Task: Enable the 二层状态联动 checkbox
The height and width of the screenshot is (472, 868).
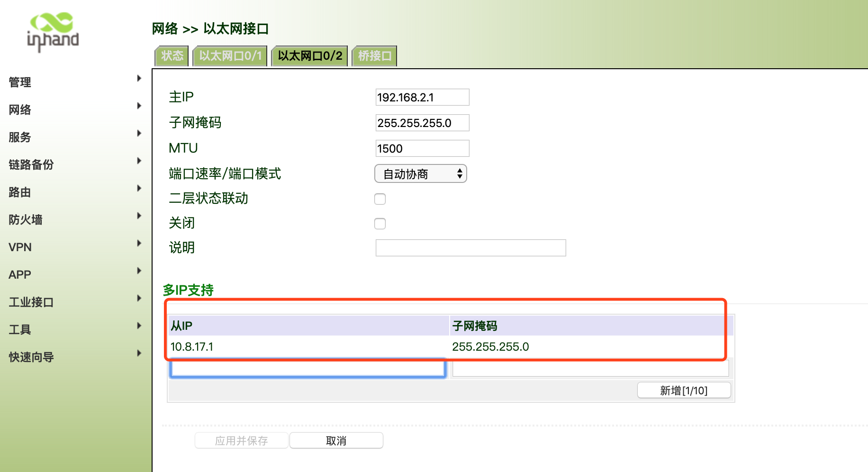Action: [x=380, y=199]
